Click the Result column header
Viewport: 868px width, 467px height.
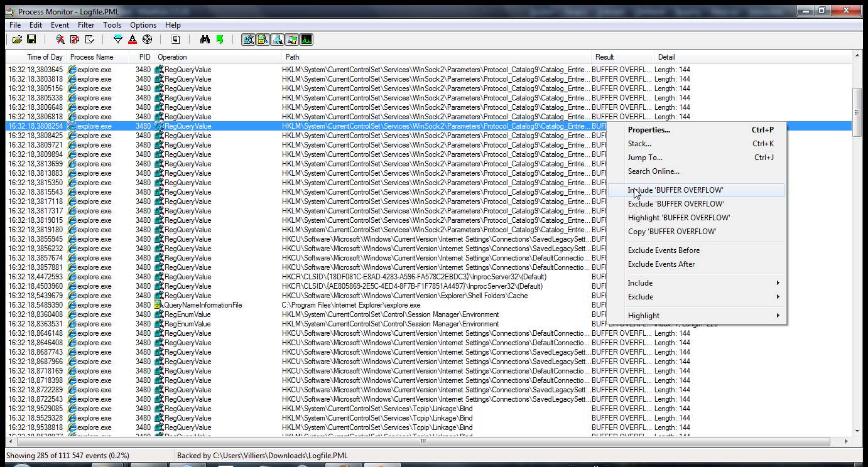[622, 57]
